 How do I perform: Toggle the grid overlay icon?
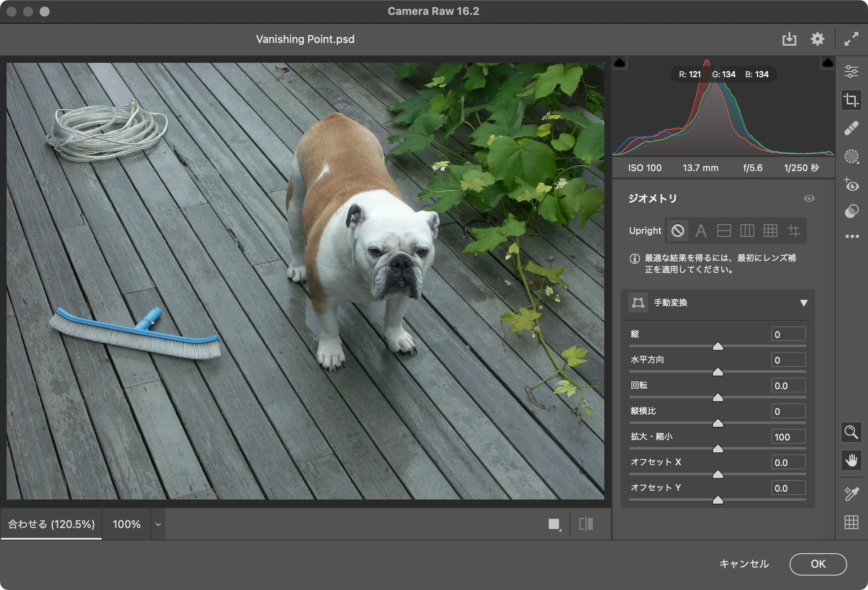tap(851, 522)
